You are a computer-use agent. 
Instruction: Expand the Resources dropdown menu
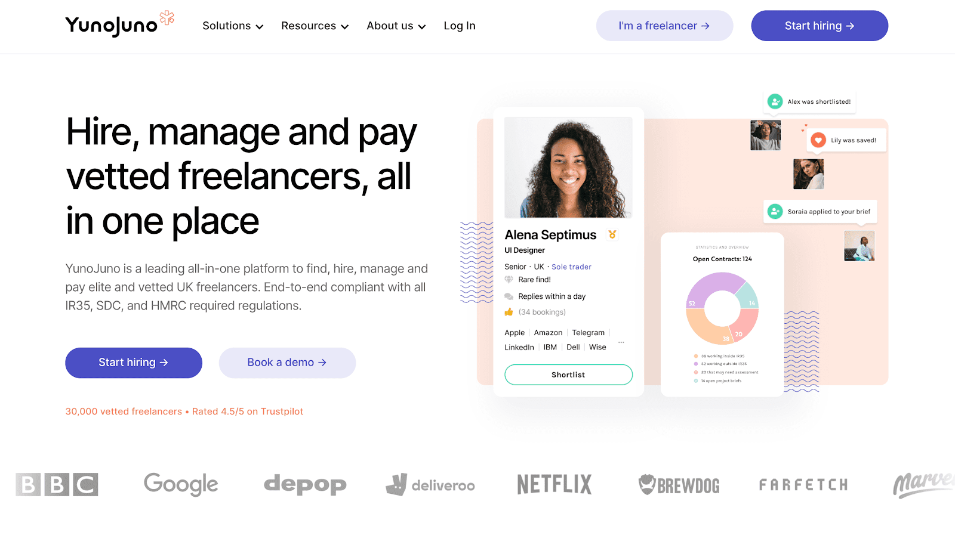click(315, 26)
